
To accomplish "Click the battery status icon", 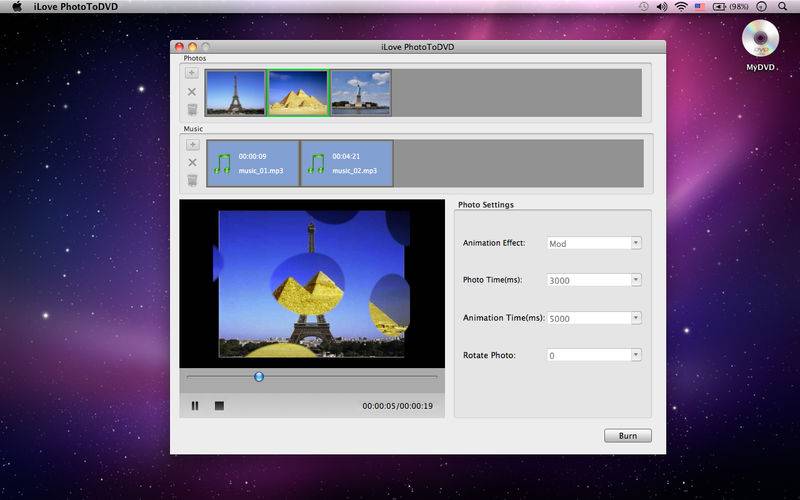I will click(719, 7).
